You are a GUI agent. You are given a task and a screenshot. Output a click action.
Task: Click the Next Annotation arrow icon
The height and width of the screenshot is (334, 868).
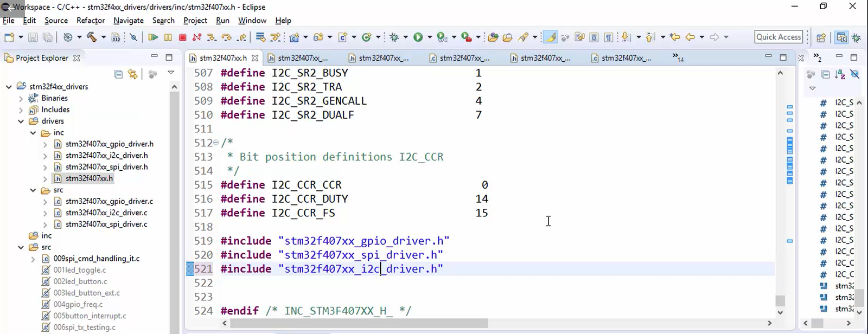point(626,37)
